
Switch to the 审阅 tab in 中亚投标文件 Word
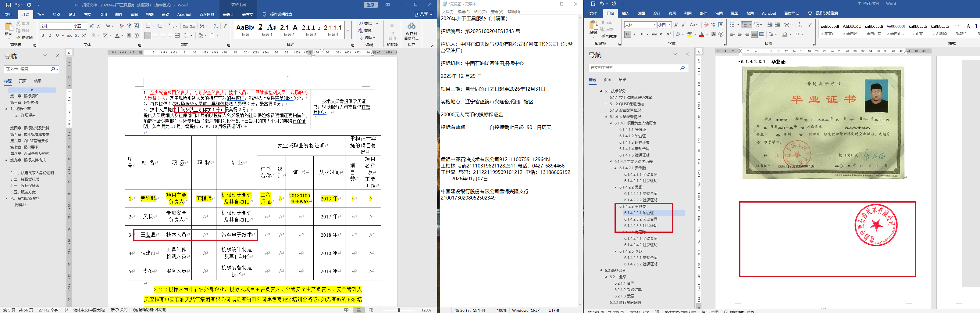click(719, 13)
